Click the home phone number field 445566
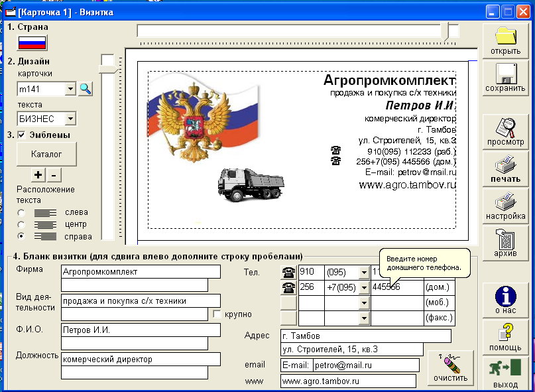 point(397,287)
